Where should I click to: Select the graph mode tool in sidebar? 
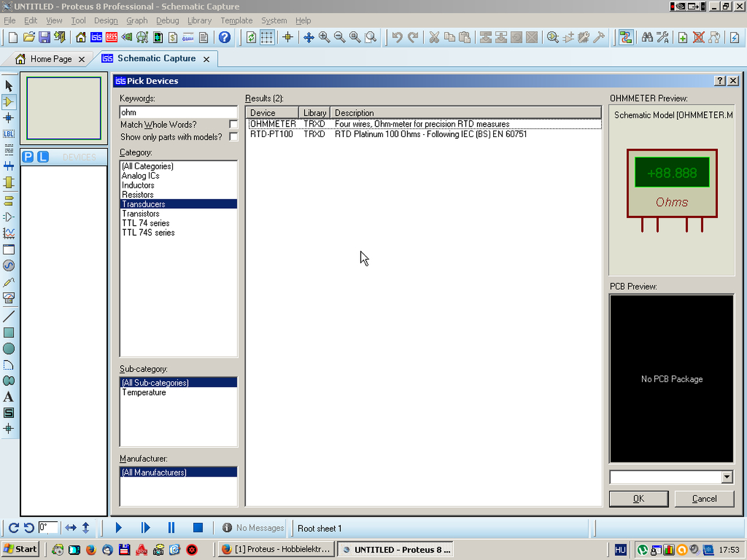coord(9,233)
